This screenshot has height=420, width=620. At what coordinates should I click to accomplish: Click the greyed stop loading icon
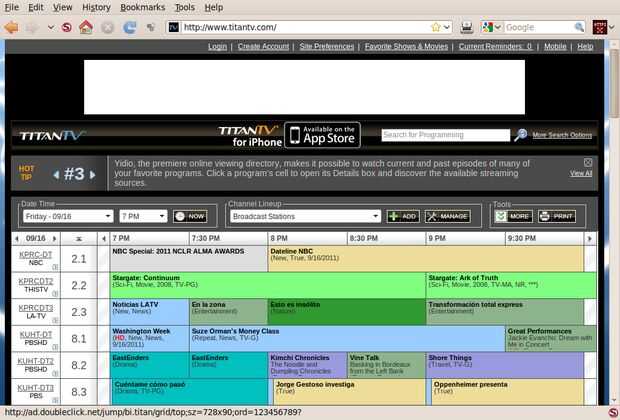click(x=107, y=27)
